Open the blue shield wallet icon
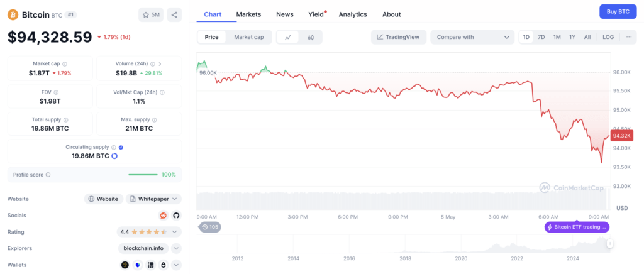Image resolution: width=644 pixels, height=274 pixels. [138, 265]
